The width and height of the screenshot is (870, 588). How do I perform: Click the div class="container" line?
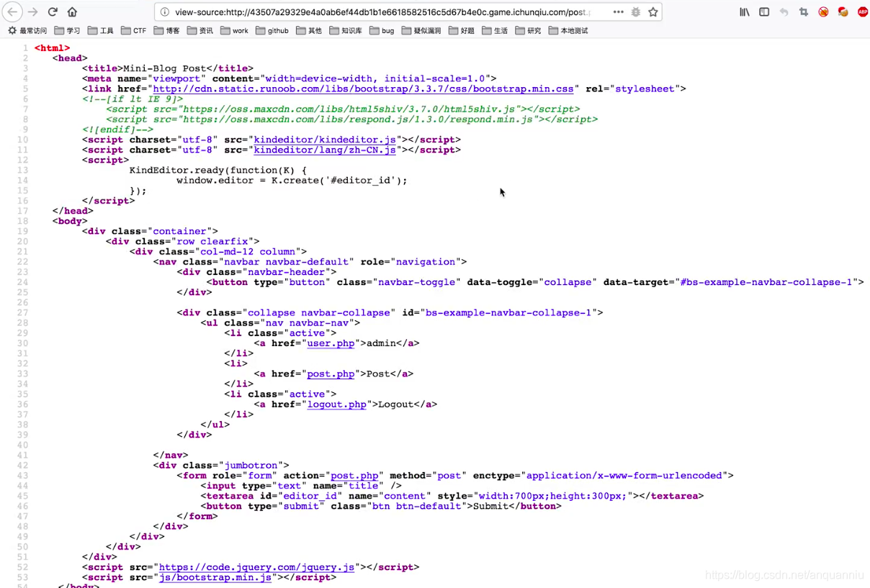coord(150,231)
